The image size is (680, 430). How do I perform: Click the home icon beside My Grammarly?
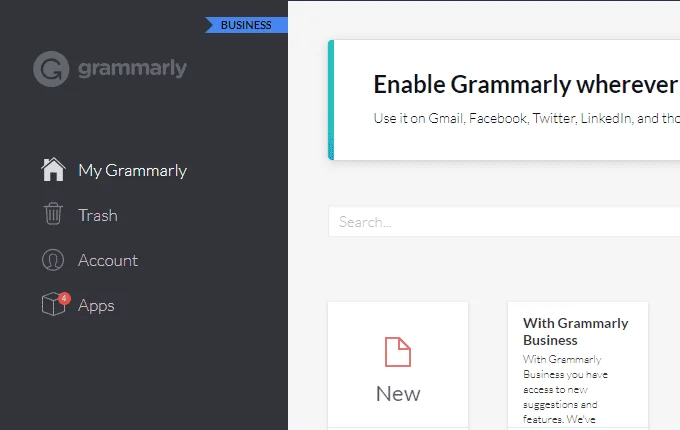coord(53,169)
